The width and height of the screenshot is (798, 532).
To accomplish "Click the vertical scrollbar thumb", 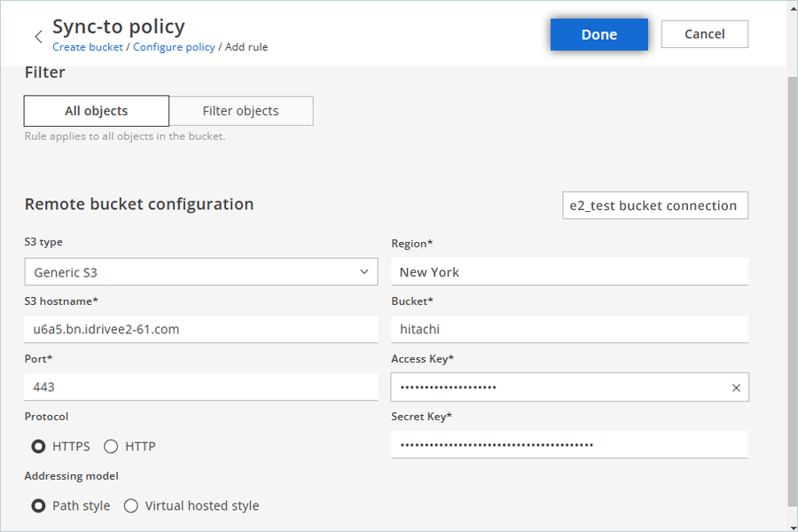I will pyautogui.click(x=793, y=291).
